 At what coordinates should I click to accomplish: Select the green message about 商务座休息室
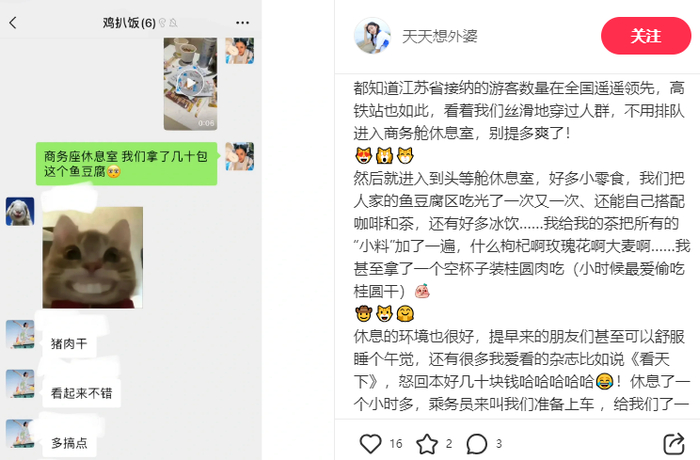coord(127,163)
